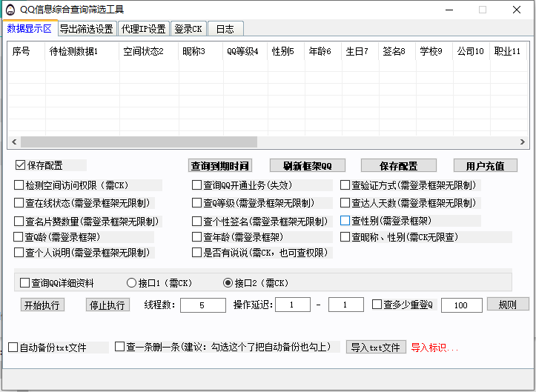Enable 检测空间访问权限 checkbox
The image size is (536, 392).
[19, 185]
